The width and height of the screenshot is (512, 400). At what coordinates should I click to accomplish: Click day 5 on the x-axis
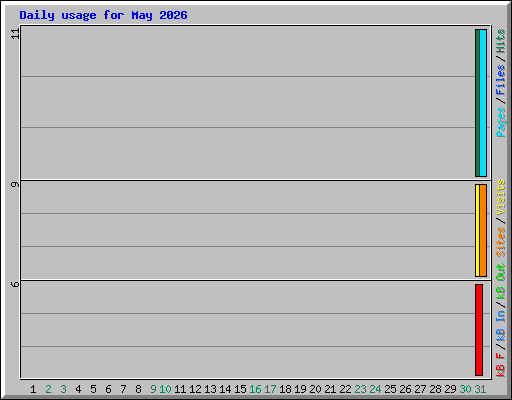click(x=93, y=389)
